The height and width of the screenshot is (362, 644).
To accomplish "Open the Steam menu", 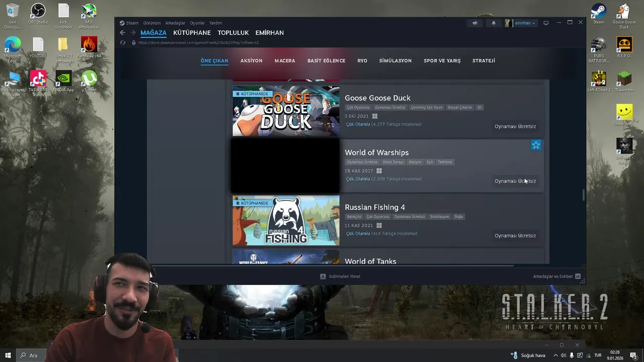I will click(x=129, y=23).
